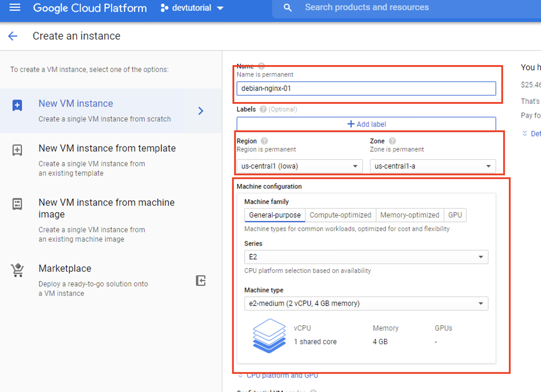Expand CPU platform and GPU section
Image resolution: width=541 pixels, height=392 pixels.
tap(278, 375)
